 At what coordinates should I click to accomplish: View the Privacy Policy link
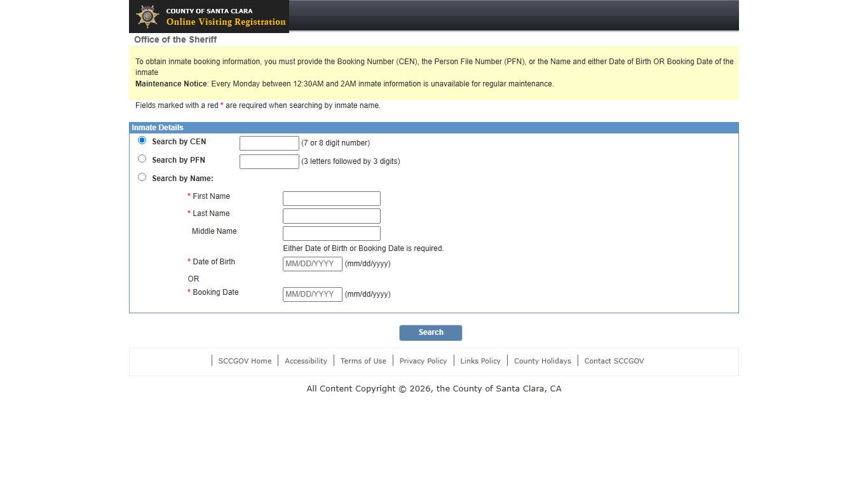tap(423, 361)
